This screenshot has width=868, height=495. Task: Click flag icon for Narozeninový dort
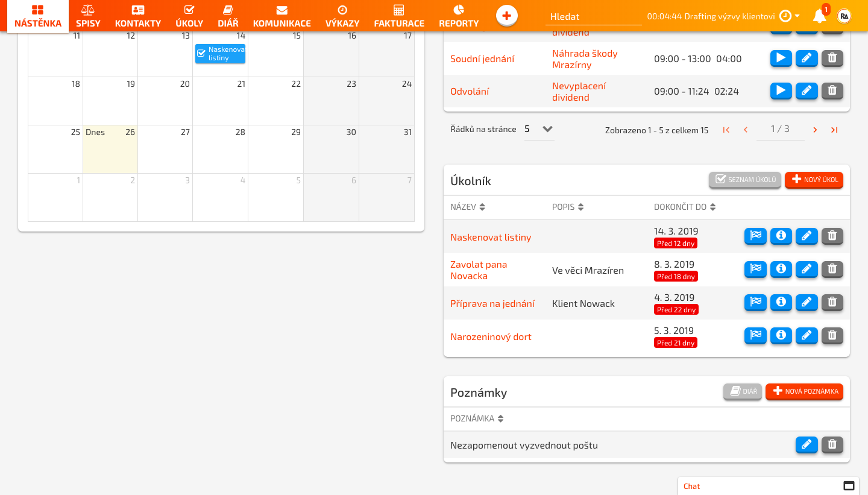pyautogui.click(x=756, y=336)
